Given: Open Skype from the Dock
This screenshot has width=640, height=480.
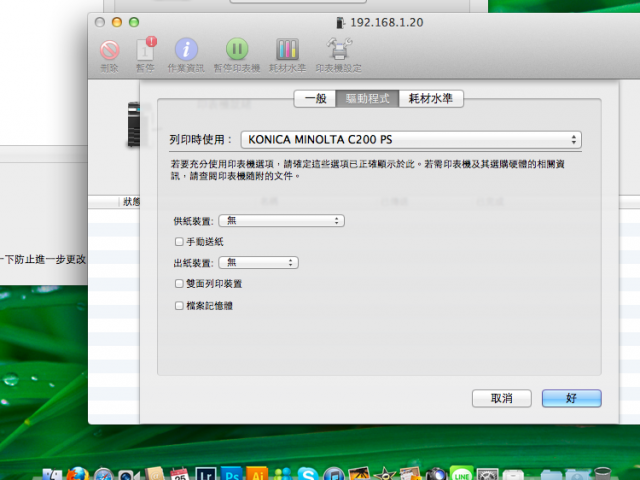Looking at the screenshot, I should [308, 474].
